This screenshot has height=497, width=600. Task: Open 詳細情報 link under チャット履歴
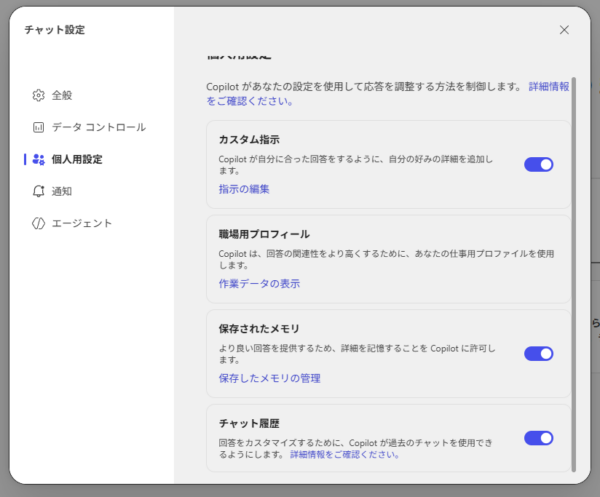344,454
